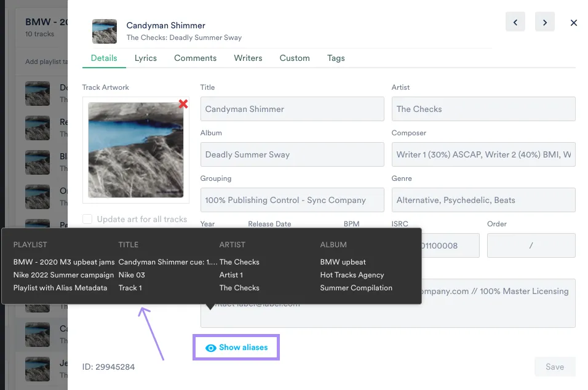The image size is (588, 390).
Task: Switch to the Lyrics tab
Action: tap(145, 58)
